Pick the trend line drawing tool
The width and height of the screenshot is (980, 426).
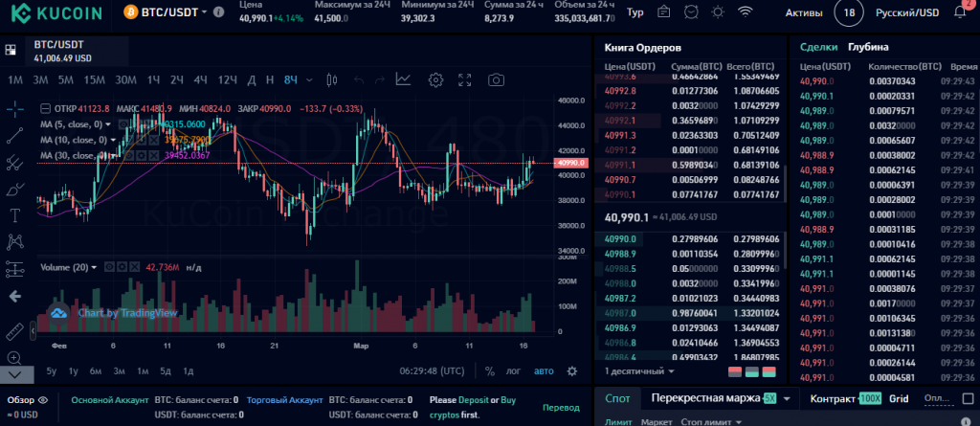14,136
